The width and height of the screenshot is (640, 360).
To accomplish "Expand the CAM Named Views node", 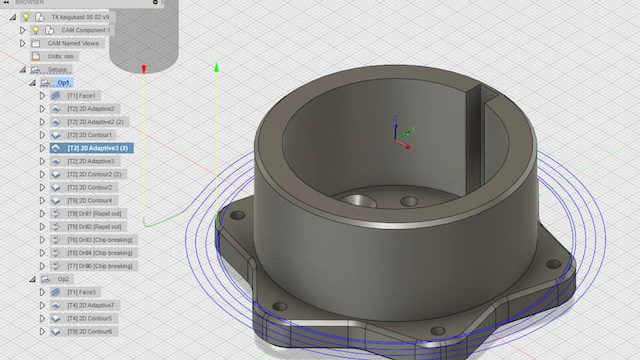I will pos(23,43).
